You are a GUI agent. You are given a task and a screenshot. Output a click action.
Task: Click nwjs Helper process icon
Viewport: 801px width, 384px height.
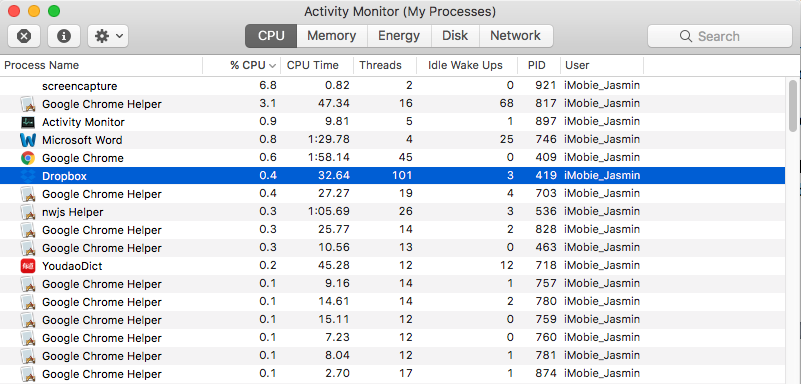28,212
